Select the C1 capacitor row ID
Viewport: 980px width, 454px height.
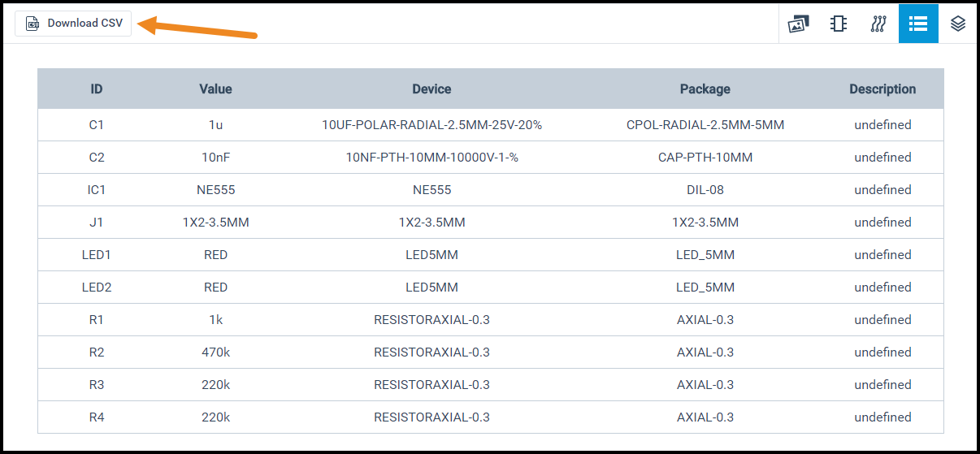pos(97,125)
